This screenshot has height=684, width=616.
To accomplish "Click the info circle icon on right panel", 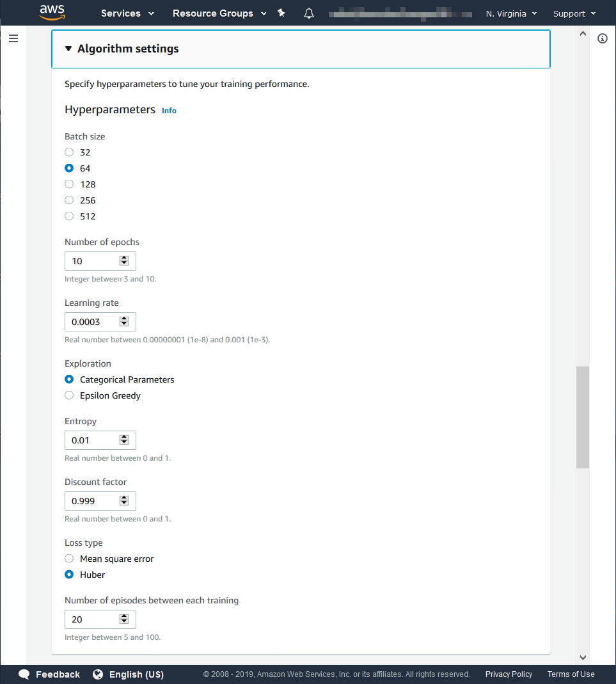I will (x=603, y=38).
